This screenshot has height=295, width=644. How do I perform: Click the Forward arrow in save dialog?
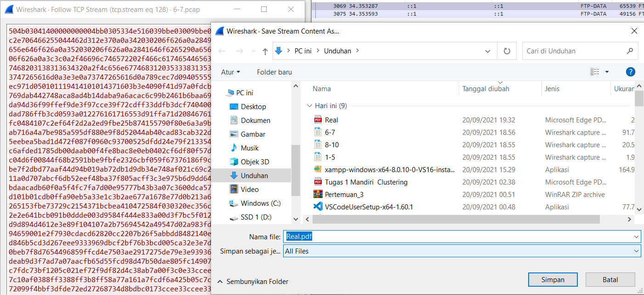239,51
